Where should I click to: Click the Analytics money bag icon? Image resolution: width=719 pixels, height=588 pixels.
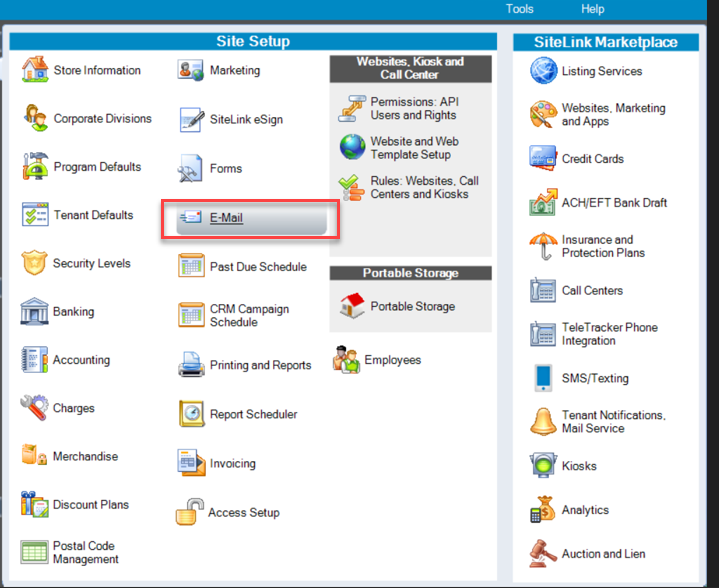pyautogui.click(x=543, y=510)
